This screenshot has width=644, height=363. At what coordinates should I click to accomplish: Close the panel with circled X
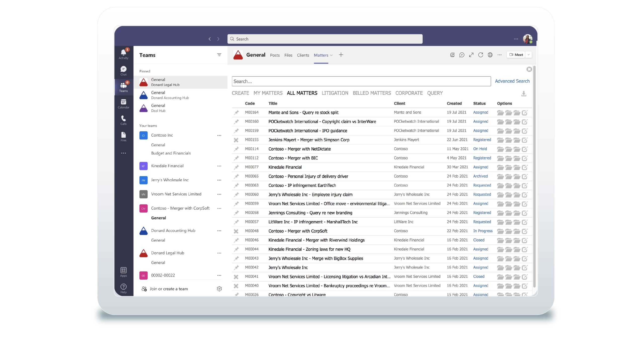(529, 69)
